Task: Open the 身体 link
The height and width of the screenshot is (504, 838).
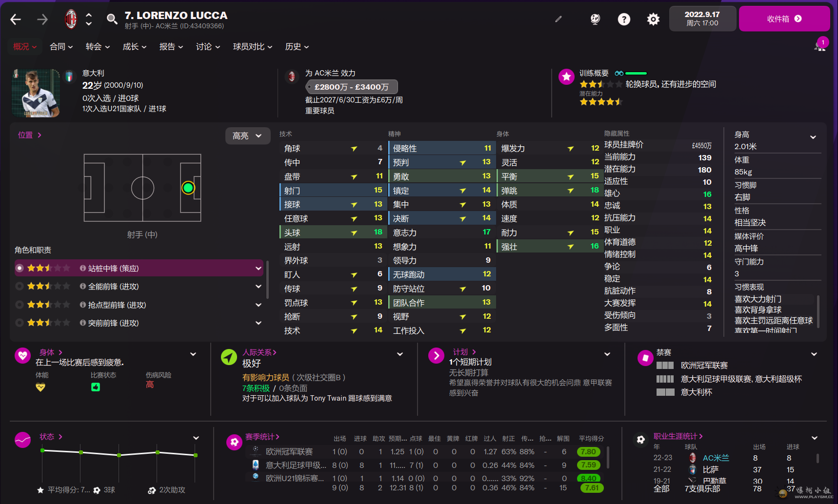Action: pyautogui.click(x=51, y=352)
